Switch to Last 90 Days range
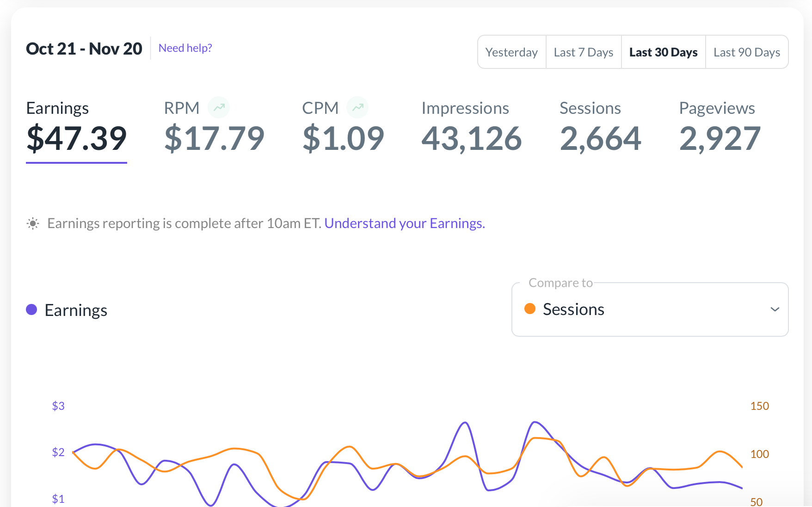 (x=747, y=52)
